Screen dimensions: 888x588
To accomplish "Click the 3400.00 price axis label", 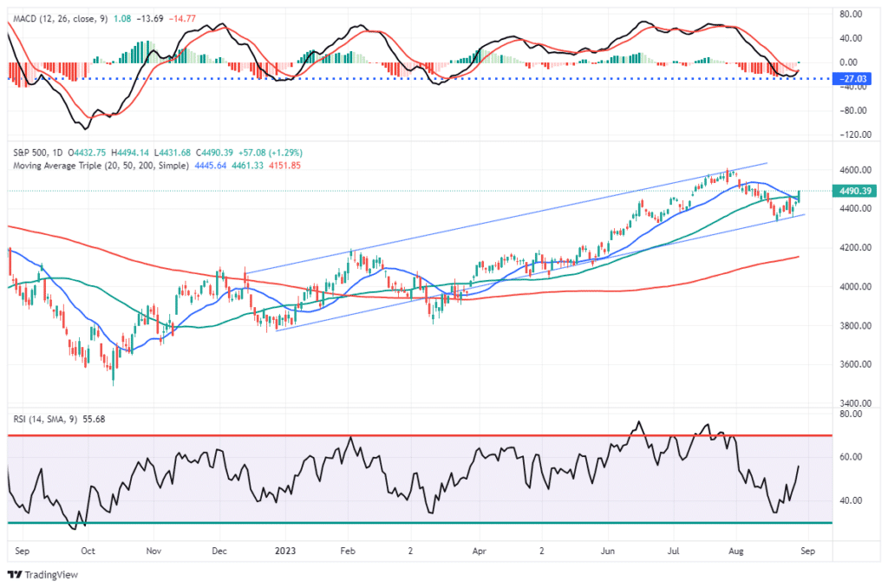I will pyautogui.click(x=855, y=403).
